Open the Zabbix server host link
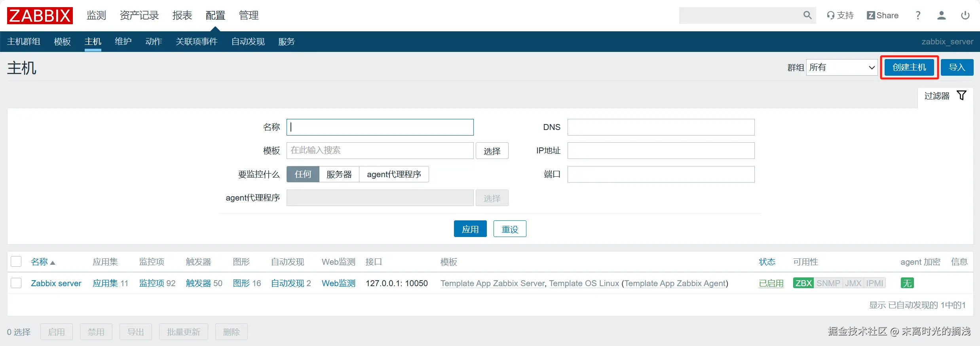Image resolution: width=980 pixels, height=346 pixels. pyautogui.click(x=56, y=283)
